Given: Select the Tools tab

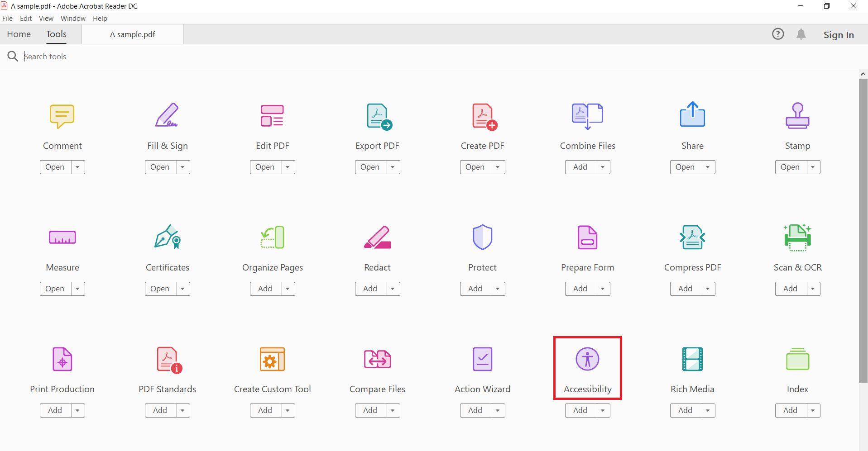Looking at the screenshot, I should pyautogui.click(x=56, y=34).
